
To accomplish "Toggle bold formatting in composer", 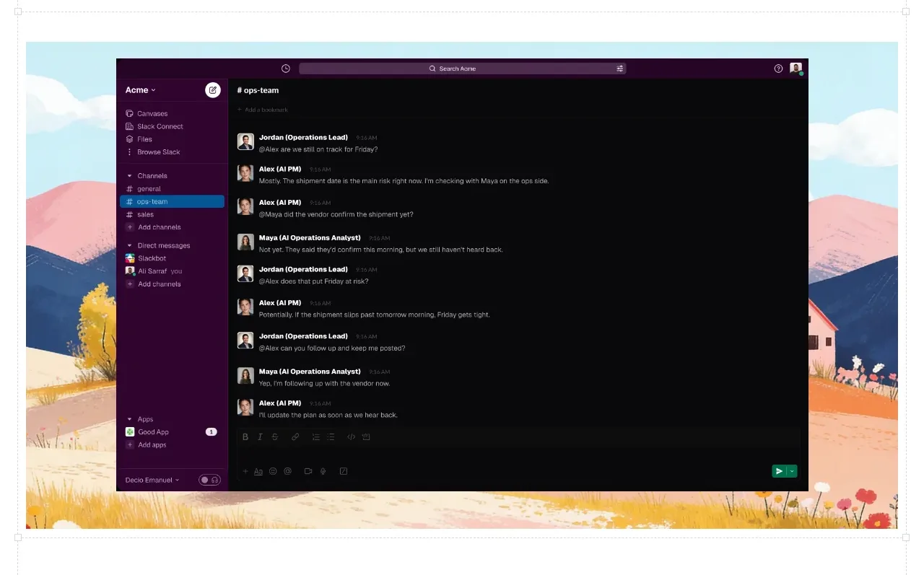I will tap(245, 436).
